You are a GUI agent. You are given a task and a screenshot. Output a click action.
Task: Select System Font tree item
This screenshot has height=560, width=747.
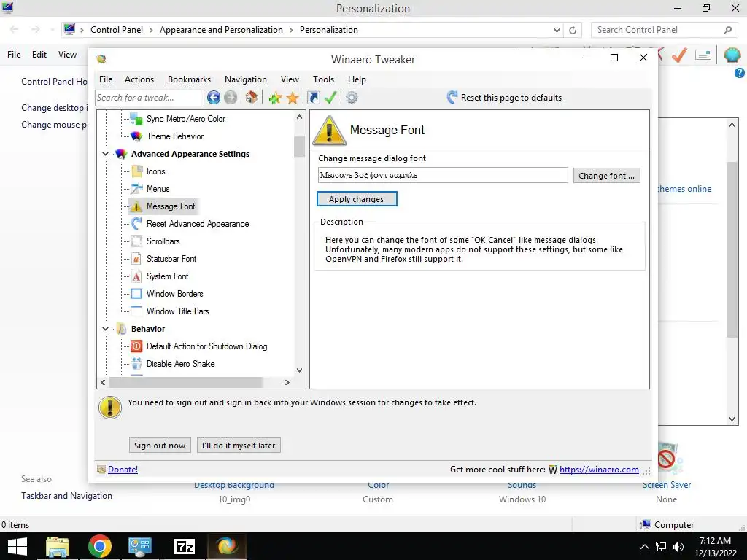click(x=167, y=276)
